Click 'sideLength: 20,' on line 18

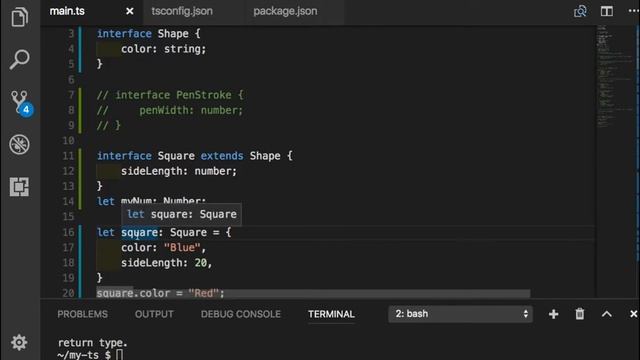pos(167,263)
